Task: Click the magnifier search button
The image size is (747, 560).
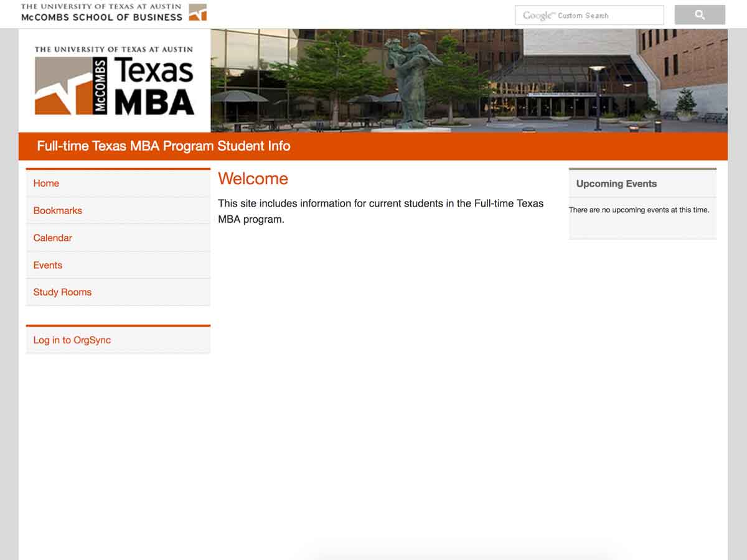Action: tap(700, 15)
